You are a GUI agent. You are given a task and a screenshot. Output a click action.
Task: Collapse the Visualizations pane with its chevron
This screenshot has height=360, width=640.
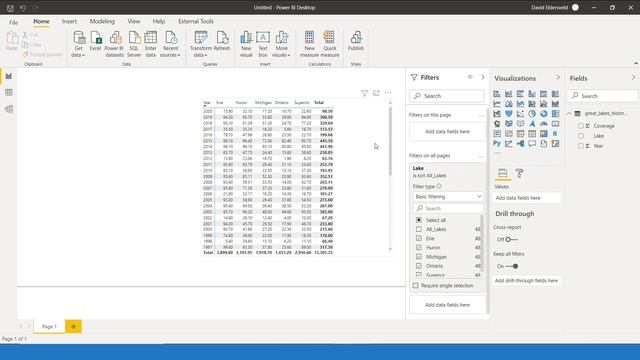click(x=558, y=78)
